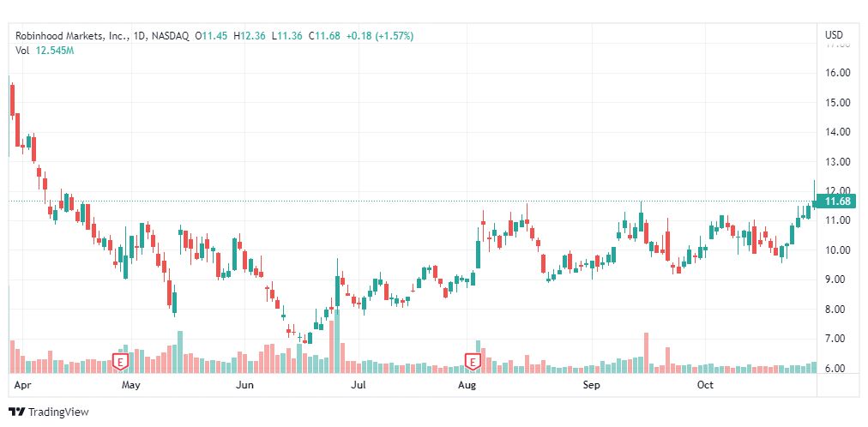Viewport: 868px width, 427px height.
Task: Click the May label on time axis
Action: 130,384
